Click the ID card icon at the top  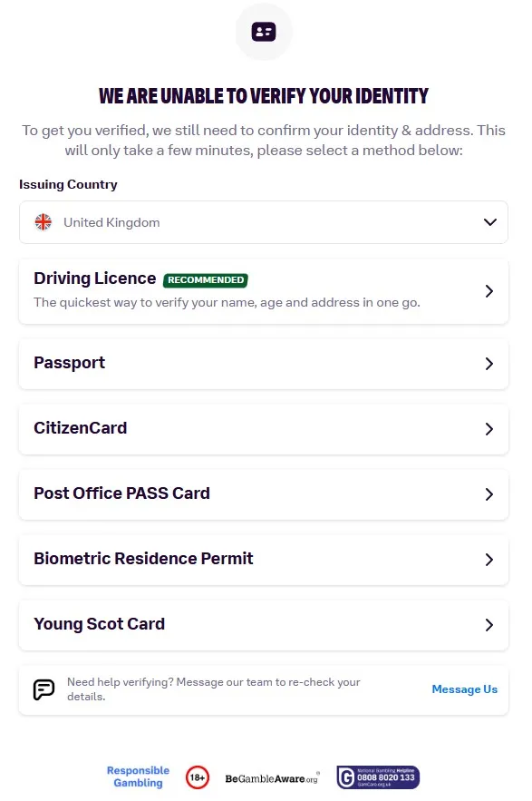[264, 32]
